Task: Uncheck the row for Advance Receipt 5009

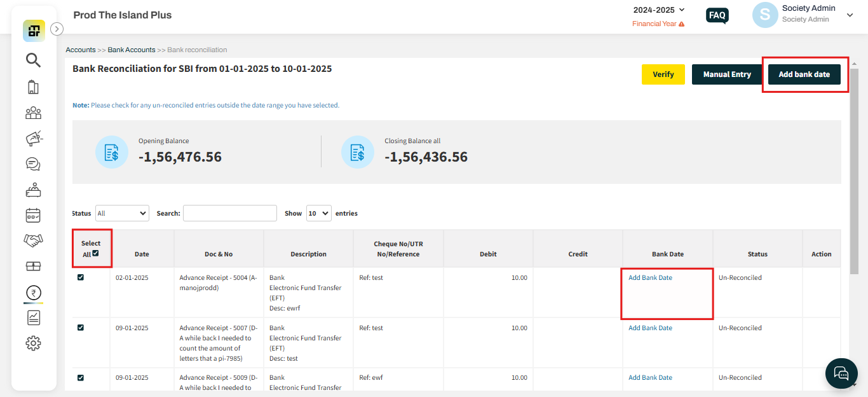Action: (x=81, y=377)
